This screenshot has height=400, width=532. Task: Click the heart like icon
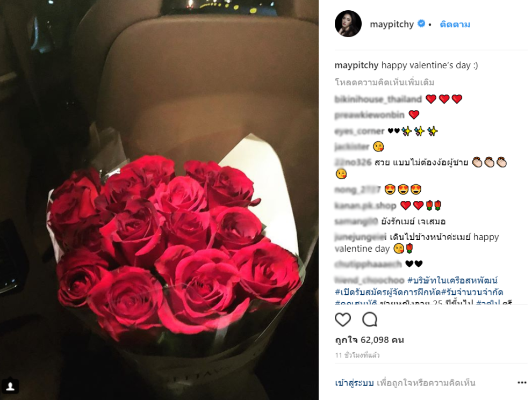[x=343, y=319]
